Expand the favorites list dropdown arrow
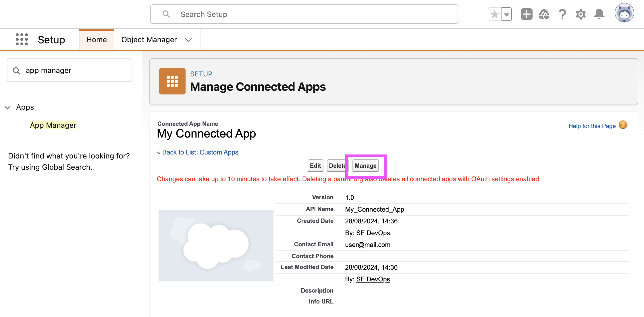Image resolution: width=644 pixels, height=317 pixels. (x=507, y=14)
